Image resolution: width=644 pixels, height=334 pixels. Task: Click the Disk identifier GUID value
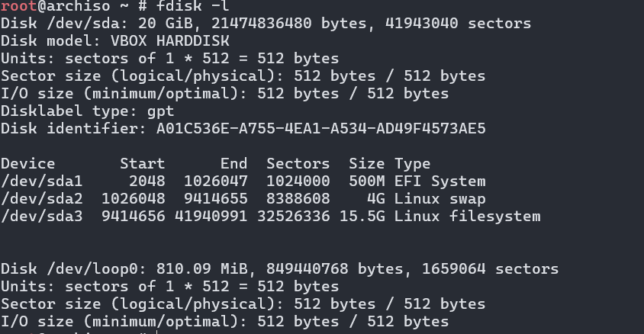click(x=320, y=128)
